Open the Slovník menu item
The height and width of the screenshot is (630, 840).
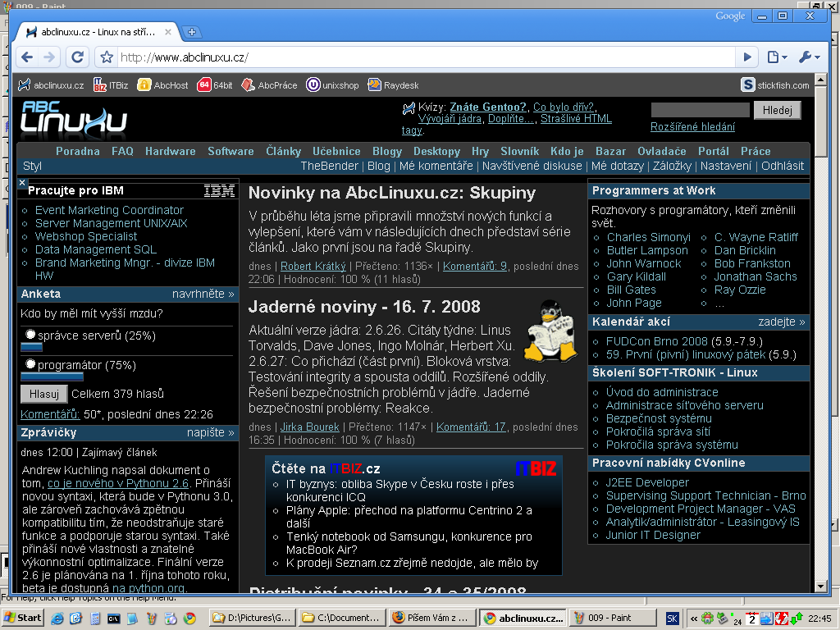519,151
